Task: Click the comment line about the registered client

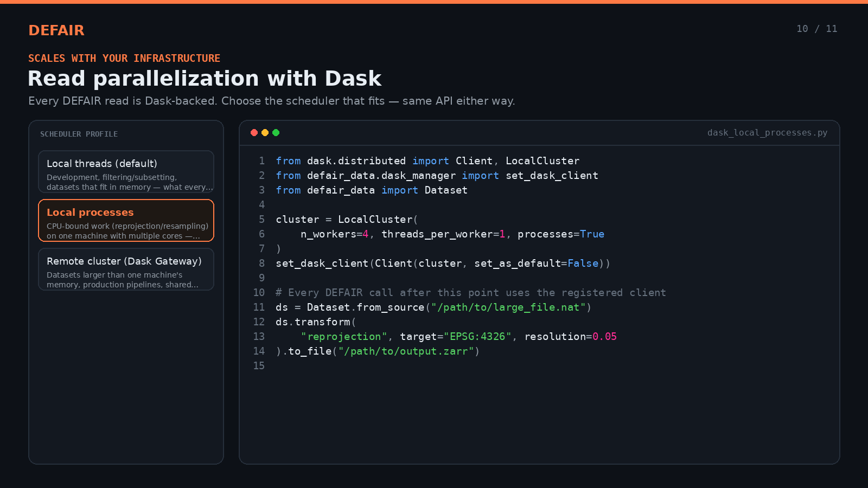Action: coord(471,293)
